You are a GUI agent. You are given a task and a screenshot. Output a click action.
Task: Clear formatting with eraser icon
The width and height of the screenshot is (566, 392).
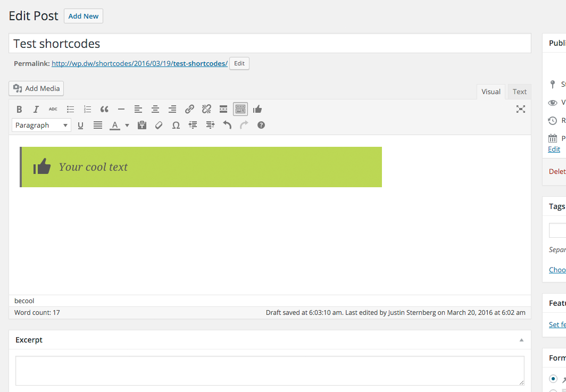159,125
